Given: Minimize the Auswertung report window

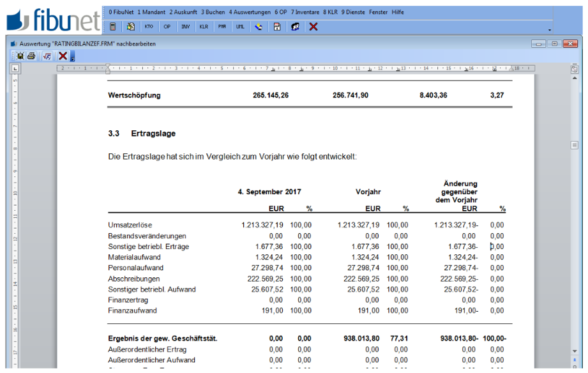Looking at the screenshot, I should tap(538, 44).
